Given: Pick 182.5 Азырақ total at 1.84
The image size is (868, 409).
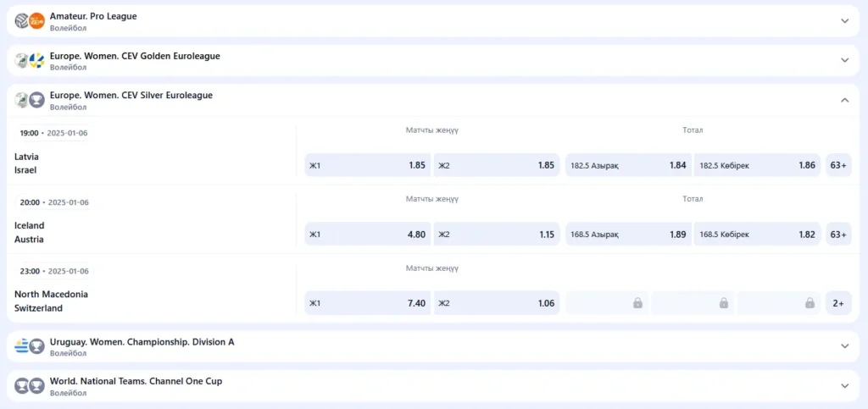Looking at the screenshot, I should 628,165.
